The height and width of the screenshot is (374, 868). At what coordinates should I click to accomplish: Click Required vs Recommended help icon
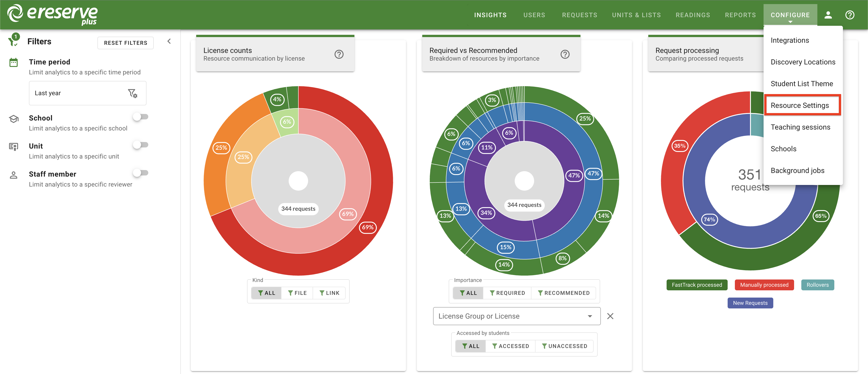(565, 54)
